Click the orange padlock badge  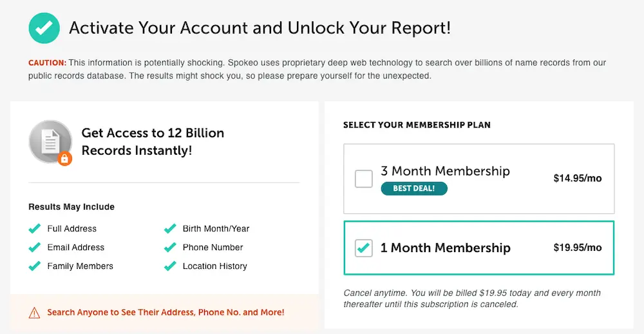coord(65,158)
